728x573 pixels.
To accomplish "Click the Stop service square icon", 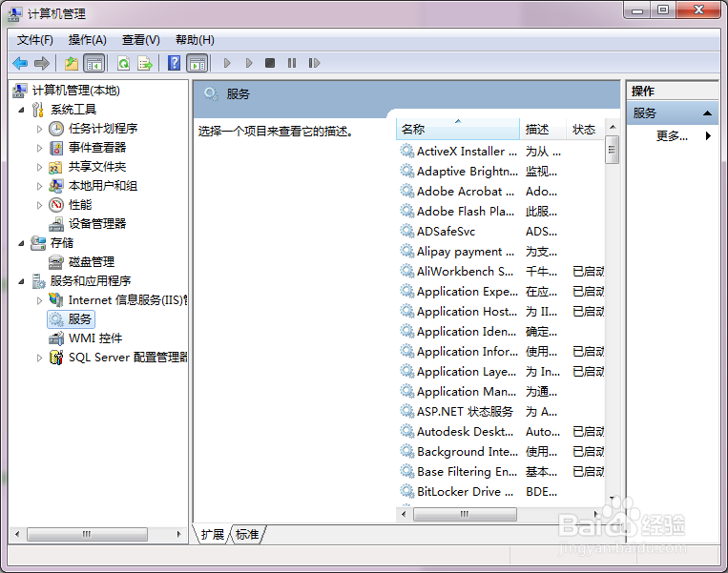I will (270, 63).
